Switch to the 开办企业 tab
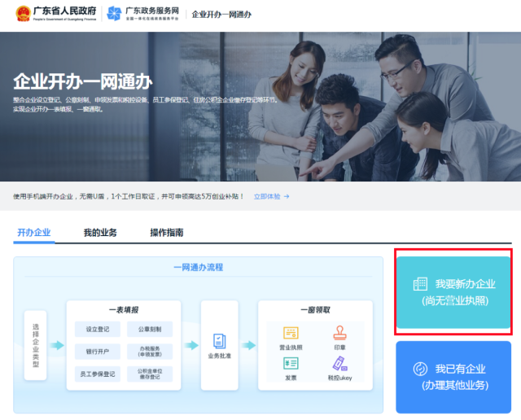 [34, 232]
